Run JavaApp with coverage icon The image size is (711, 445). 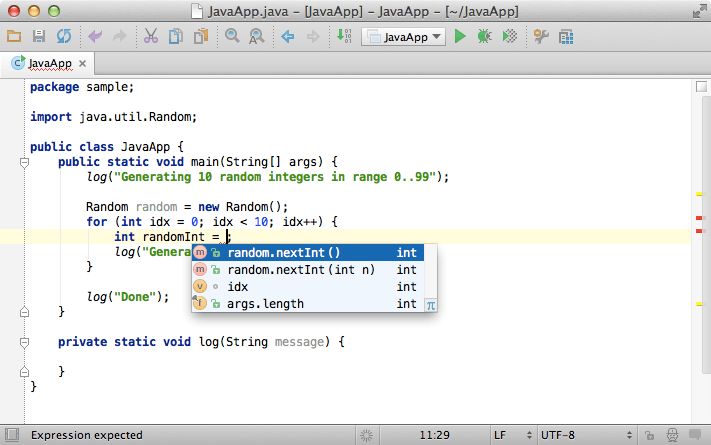point(510,36)
